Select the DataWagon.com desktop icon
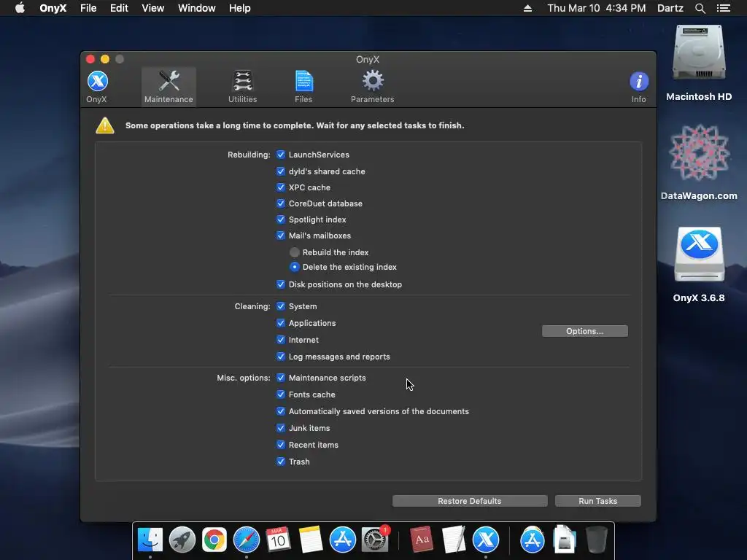Viewport: 747px width, 560px height. [x=699, y=162]
